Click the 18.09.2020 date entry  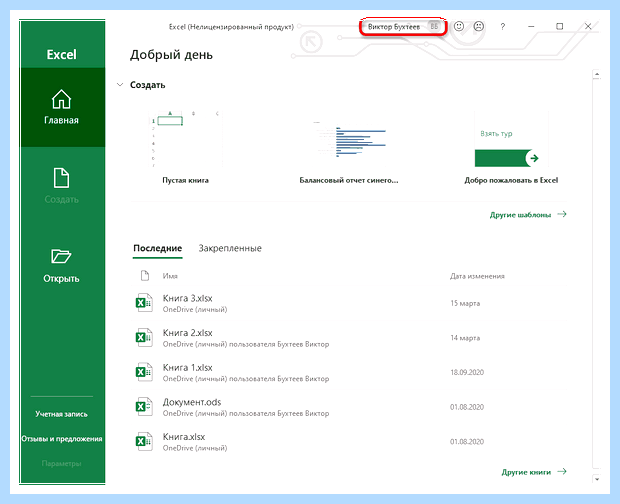467,372
